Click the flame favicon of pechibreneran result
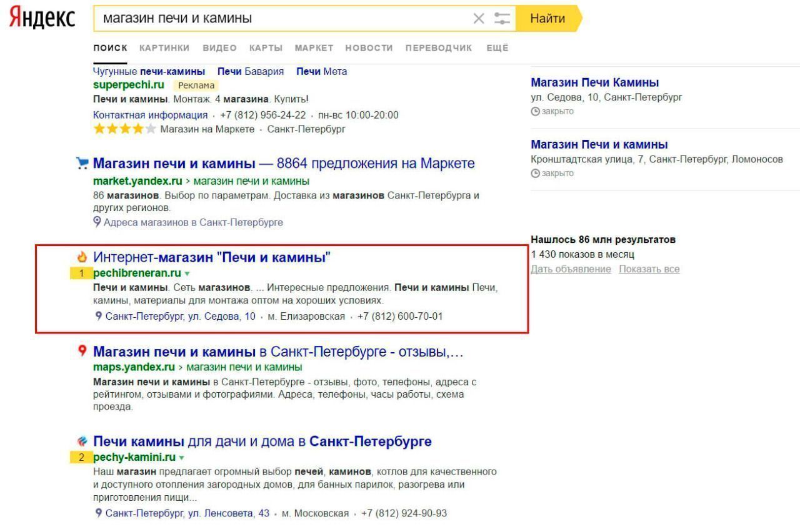Viewport: 800px width, 532px height. [81, 257]
